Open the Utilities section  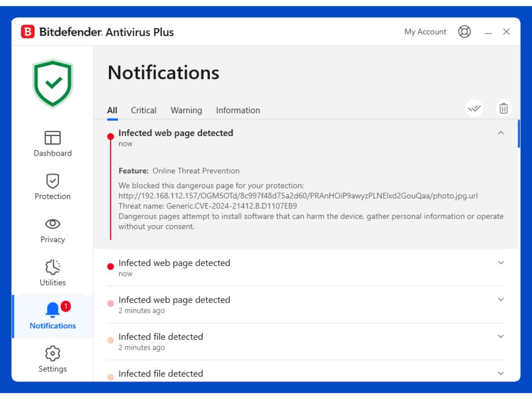pos(53,273)
